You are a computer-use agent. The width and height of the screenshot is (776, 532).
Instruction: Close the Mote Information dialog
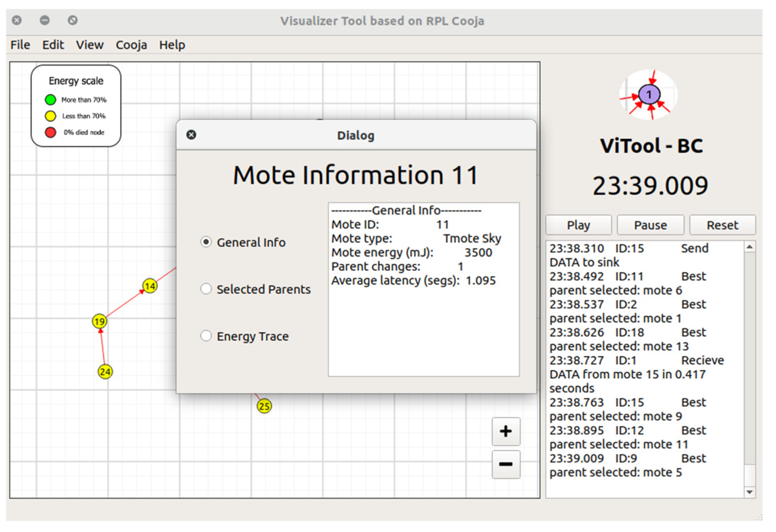191,135
